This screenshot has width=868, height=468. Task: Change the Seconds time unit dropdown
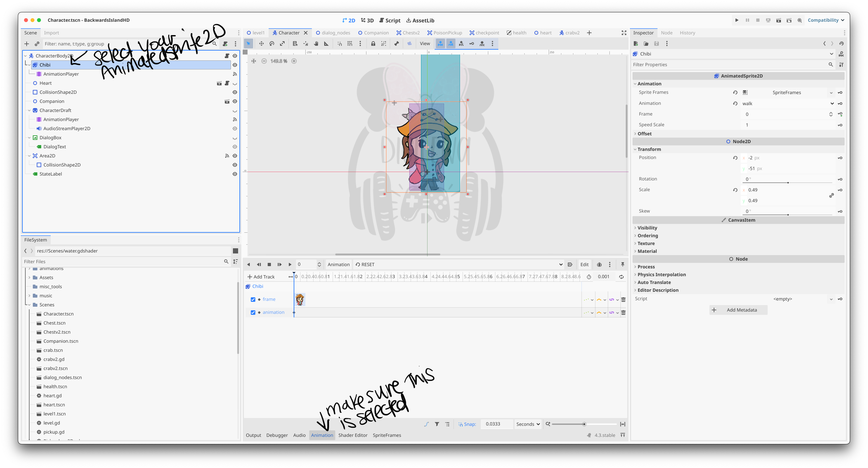coord(528,424)
